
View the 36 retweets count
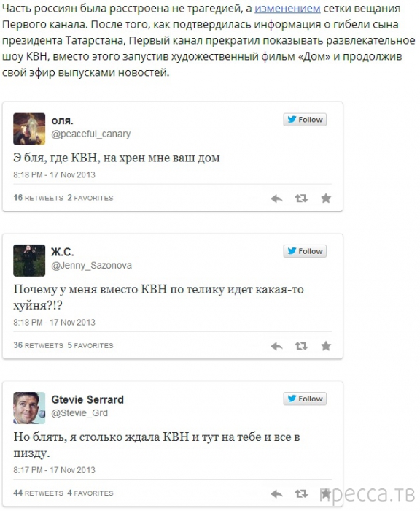tap(39, 345)
